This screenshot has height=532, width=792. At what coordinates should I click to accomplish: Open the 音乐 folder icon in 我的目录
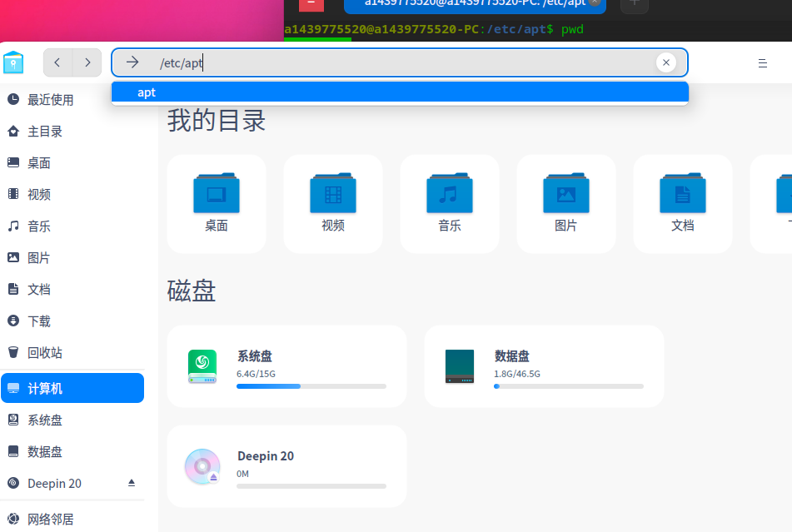pyautogui.click(x=450, y=193)
